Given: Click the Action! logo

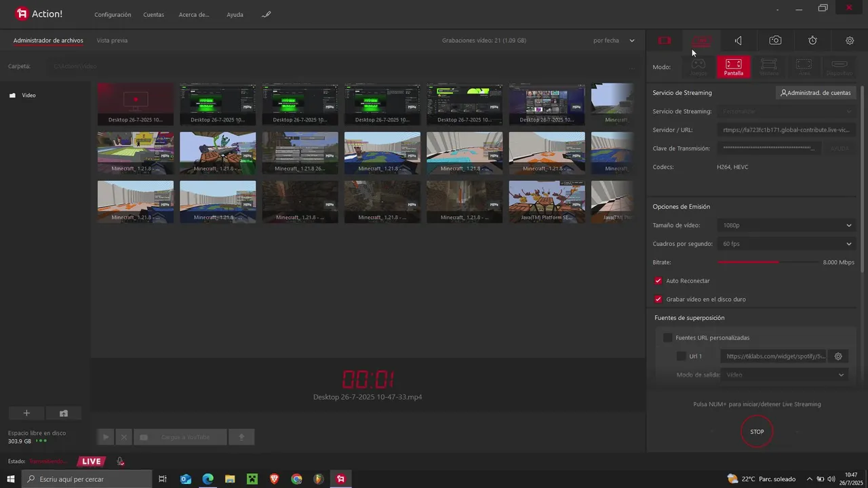Looking at the screenshot, I should (x=39, y=14).
